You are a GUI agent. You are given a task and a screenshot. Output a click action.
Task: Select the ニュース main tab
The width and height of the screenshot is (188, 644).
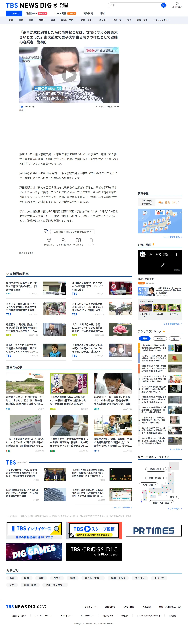click(14, 13)
